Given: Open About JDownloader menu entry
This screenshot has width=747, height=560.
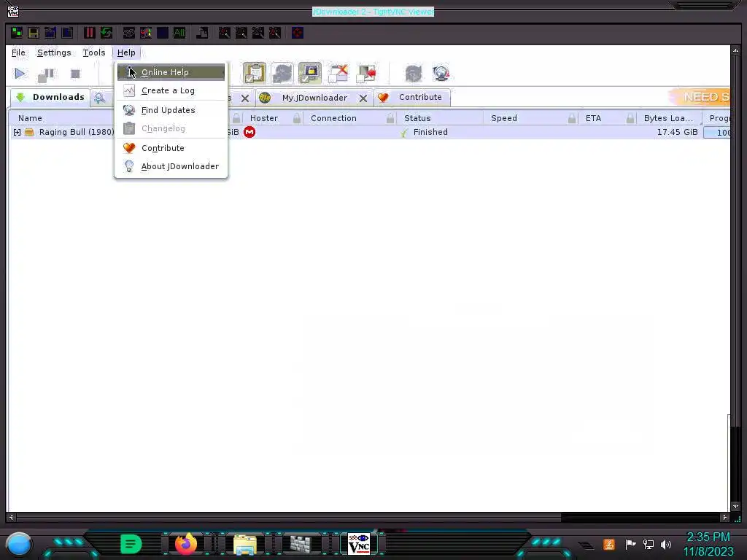Looking at the screenshot, I should (x=171, y=166).
